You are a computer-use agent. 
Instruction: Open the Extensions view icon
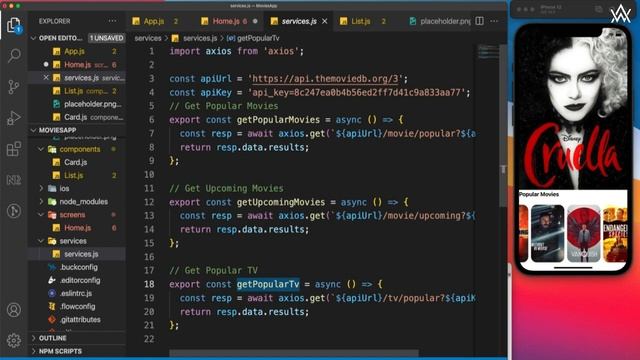14,149
